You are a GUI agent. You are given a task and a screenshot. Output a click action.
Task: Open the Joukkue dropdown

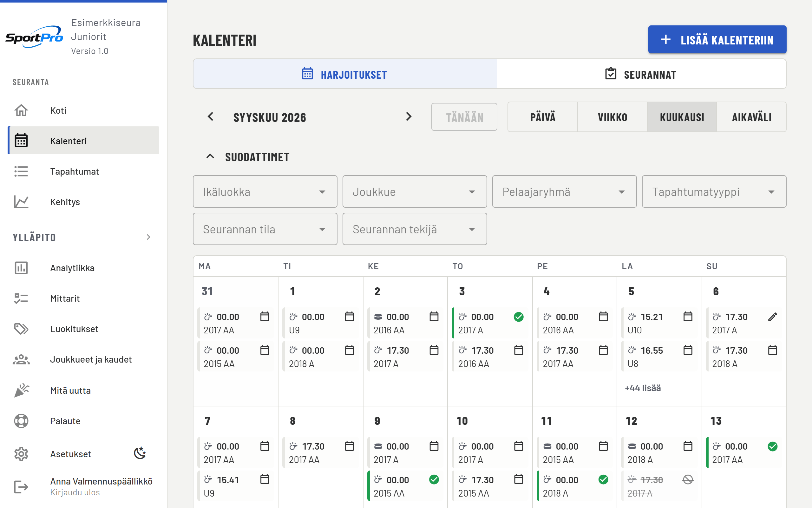415,191
